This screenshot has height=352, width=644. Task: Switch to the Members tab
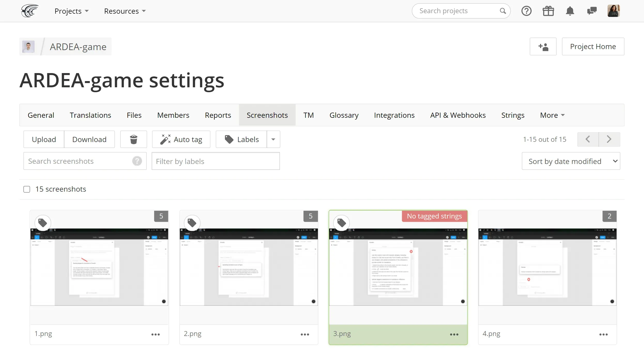pyautogui.click(x=173, y=115)
